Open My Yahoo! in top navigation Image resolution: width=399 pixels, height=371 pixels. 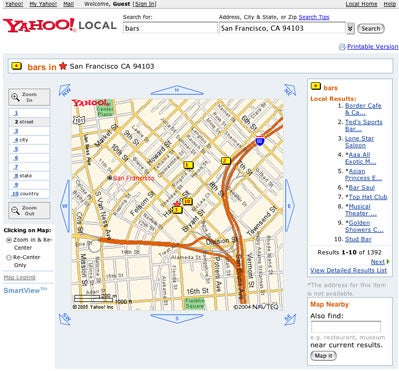[x=43, y=4]
